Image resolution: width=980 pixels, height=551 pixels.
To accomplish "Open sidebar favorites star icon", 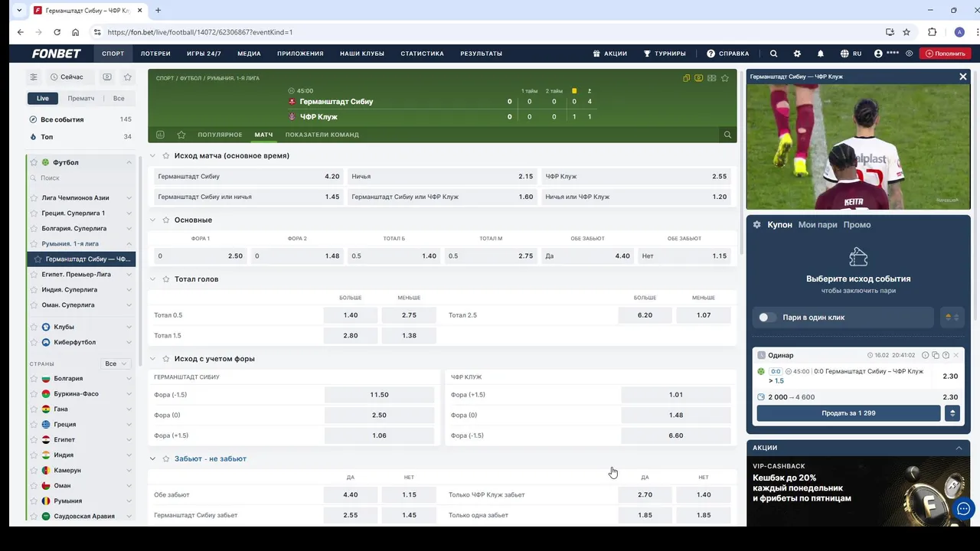I will tap(128, 77).
